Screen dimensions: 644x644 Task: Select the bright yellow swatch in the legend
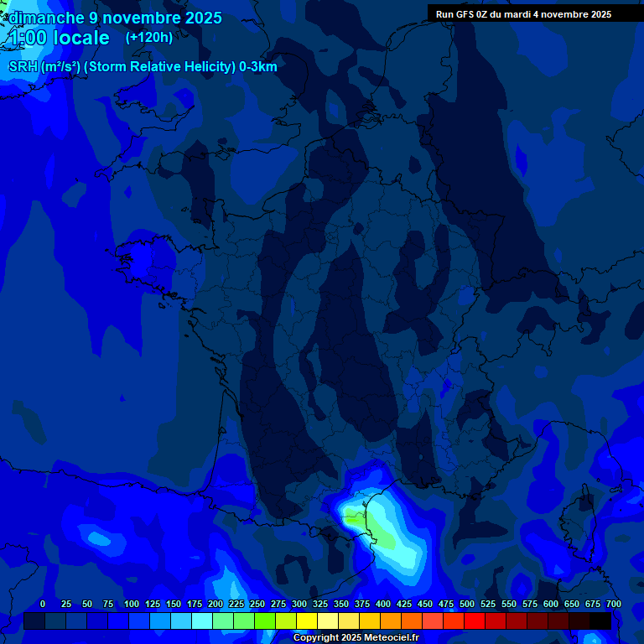click(x=307, y=621)
